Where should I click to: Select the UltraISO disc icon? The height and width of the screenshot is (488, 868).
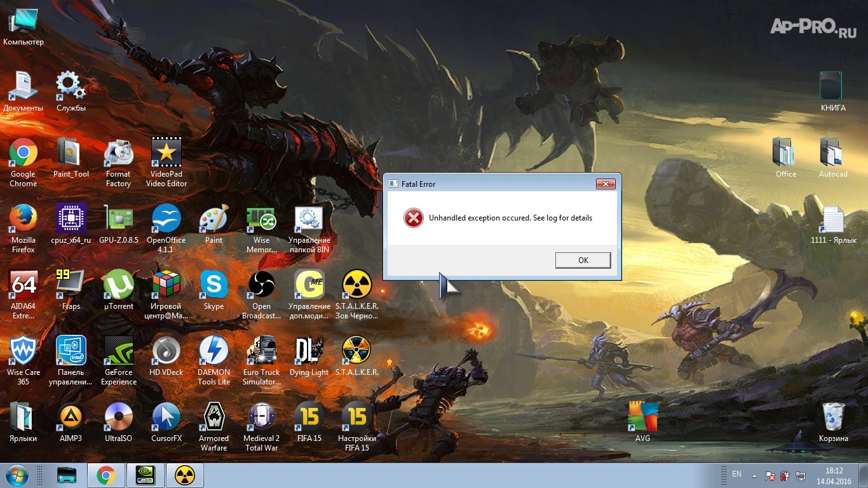[119, 423]
